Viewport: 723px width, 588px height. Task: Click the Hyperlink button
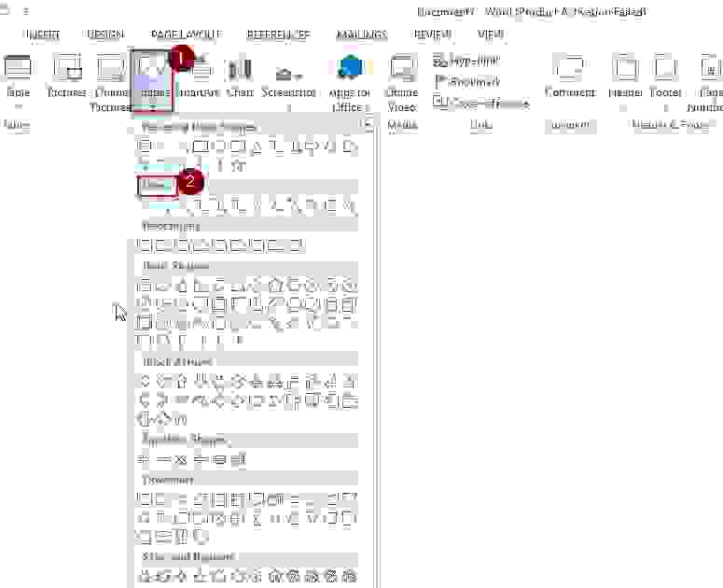click(467, 60)
